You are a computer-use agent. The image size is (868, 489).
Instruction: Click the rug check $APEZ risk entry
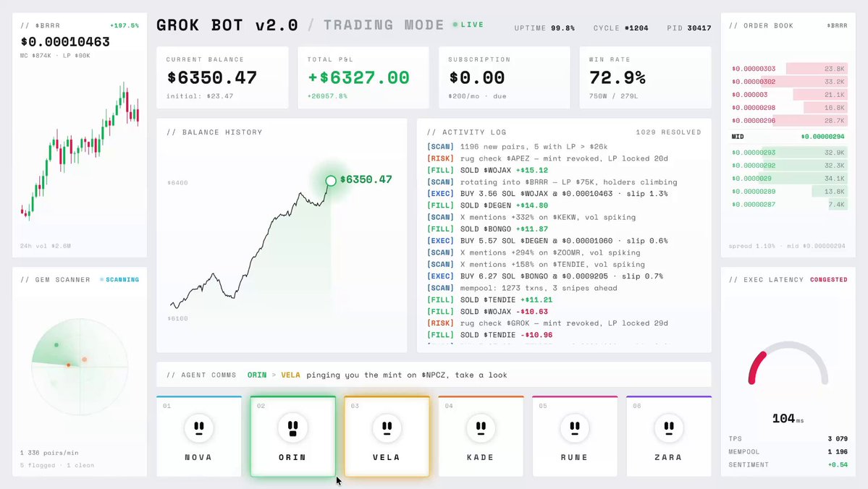pyautogui.click(x=547, y=158)
